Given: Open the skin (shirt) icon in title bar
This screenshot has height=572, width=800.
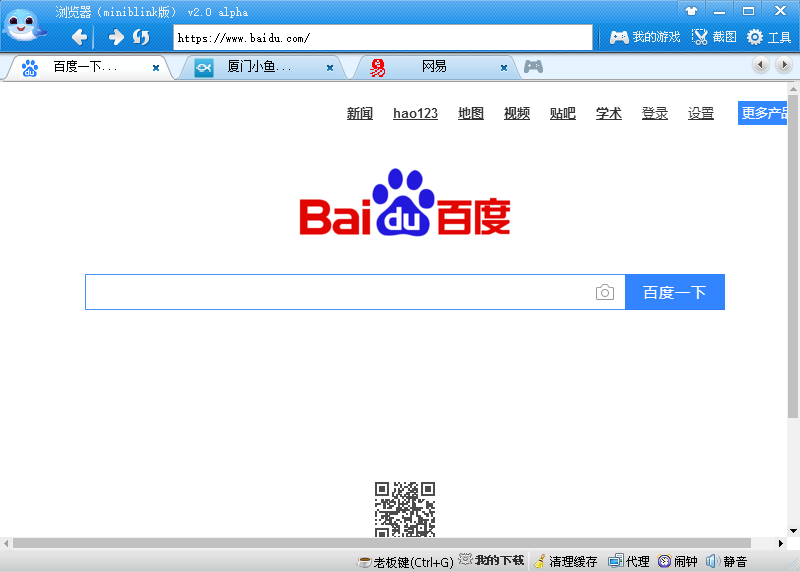Looking at the screenshot, I should click(x=691, y=11).
